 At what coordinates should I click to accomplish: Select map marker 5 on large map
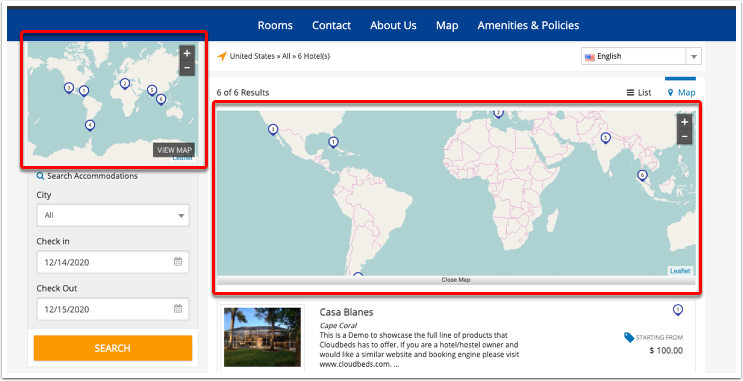605,138
